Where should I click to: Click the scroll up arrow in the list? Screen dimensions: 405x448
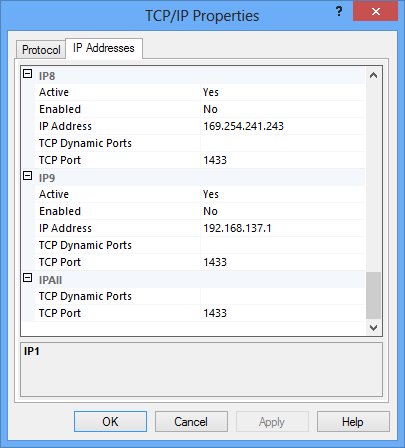(373, 75)
